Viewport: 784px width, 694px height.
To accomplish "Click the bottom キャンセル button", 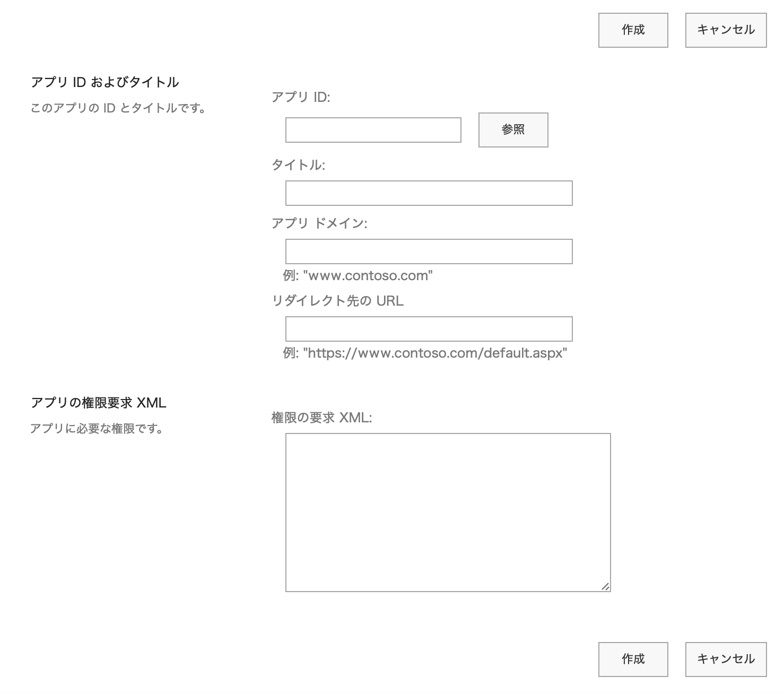I will [726, 659].
